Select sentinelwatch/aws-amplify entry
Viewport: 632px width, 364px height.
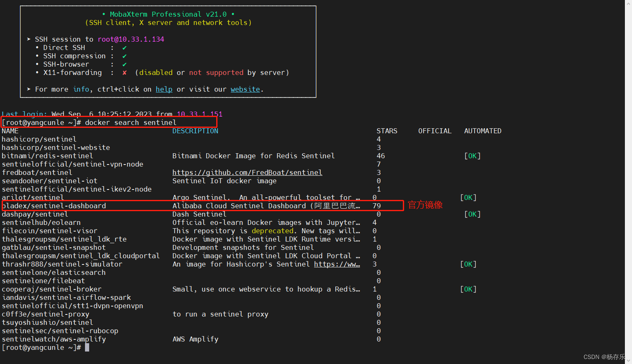pyautogui.click(x=54, y=339)
